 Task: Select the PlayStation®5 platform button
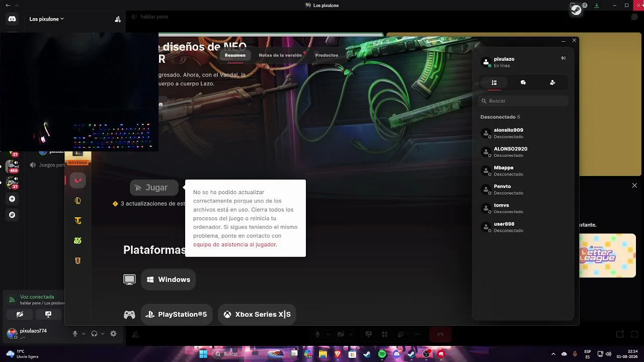point(177,314)
